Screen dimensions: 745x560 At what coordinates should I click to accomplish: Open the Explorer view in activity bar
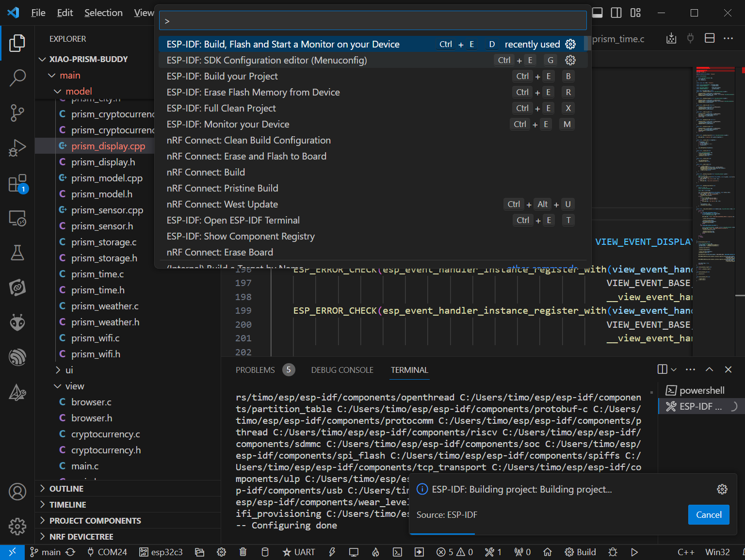pos(17,43)
